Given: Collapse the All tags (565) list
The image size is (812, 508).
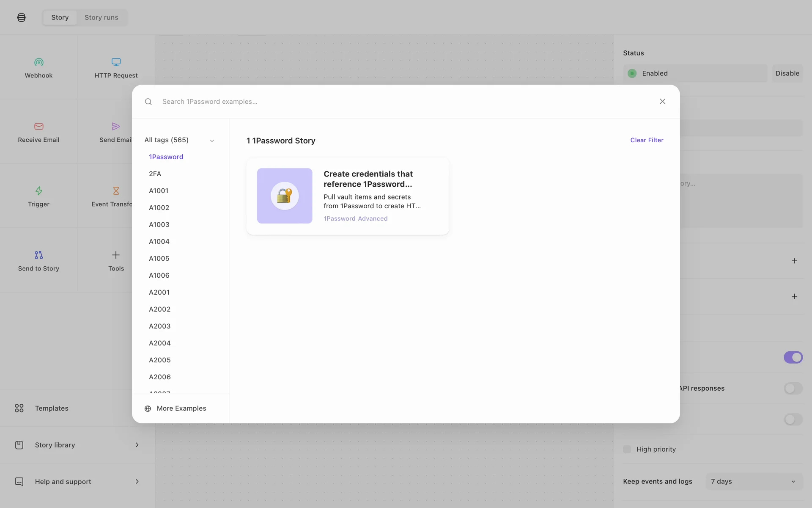Looking at the screenshot, I should 212,141.
